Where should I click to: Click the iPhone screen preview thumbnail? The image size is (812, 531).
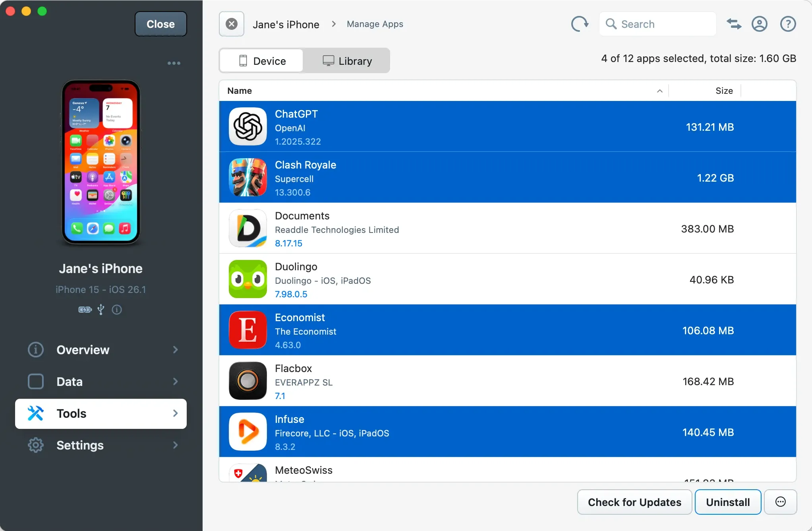coord(101,162)
